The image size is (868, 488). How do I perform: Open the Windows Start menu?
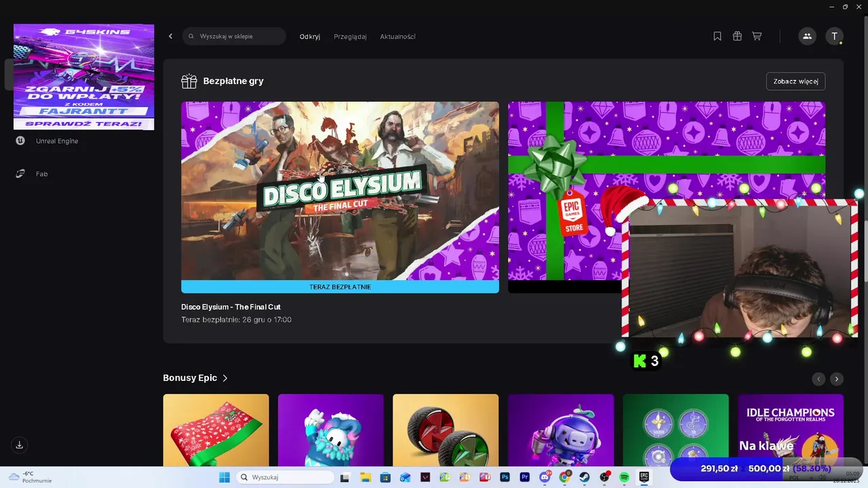[224, 478]
